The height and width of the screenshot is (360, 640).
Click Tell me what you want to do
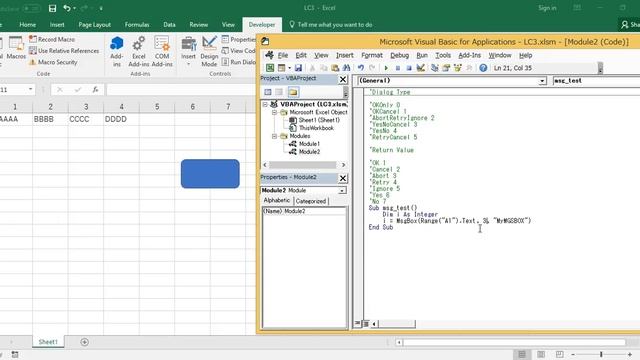tap(331, 24)
